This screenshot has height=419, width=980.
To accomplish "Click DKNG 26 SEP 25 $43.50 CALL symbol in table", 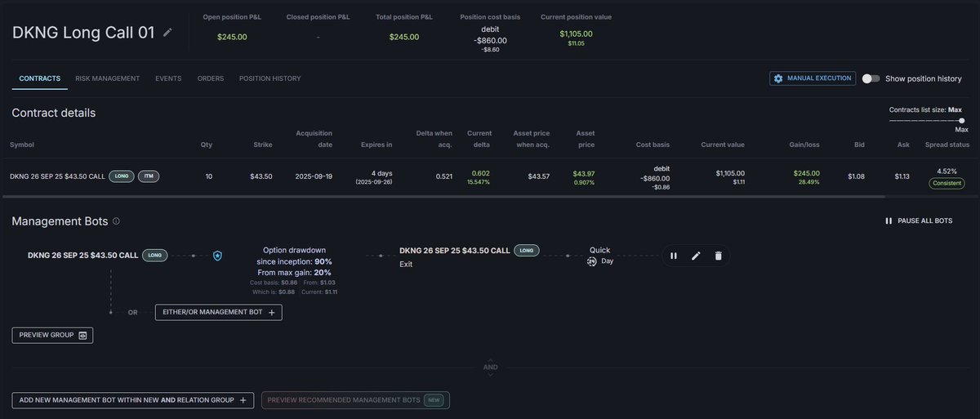I will pyautogui.click(x=57, y=176).
